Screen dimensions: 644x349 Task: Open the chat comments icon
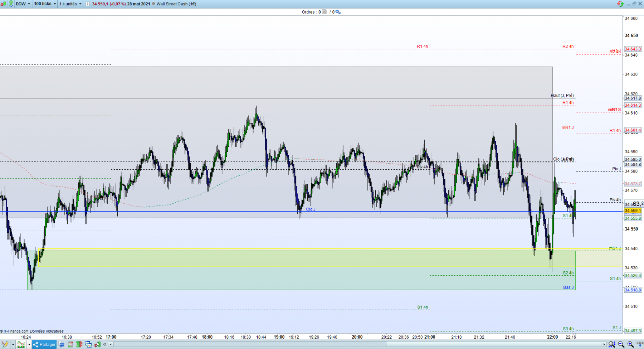[x=62, y=344]
